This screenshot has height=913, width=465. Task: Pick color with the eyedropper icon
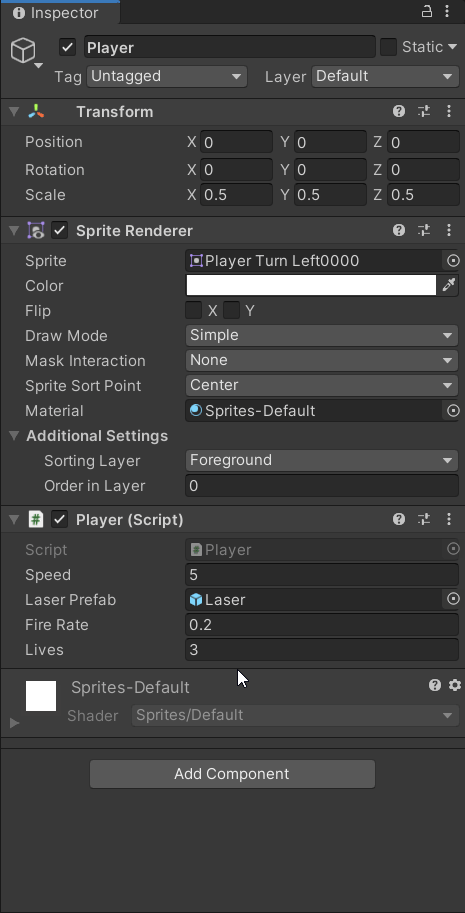449,285
